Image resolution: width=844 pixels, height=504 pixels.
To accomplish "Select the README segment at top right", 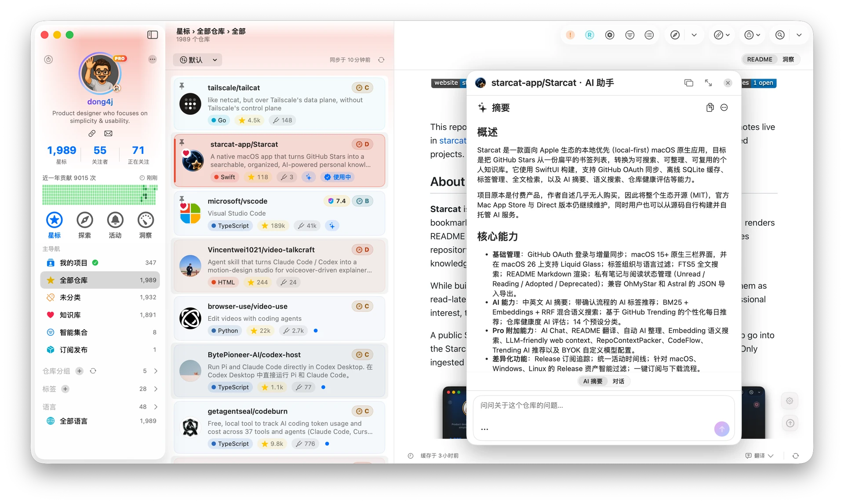I will tap(760, 59).
